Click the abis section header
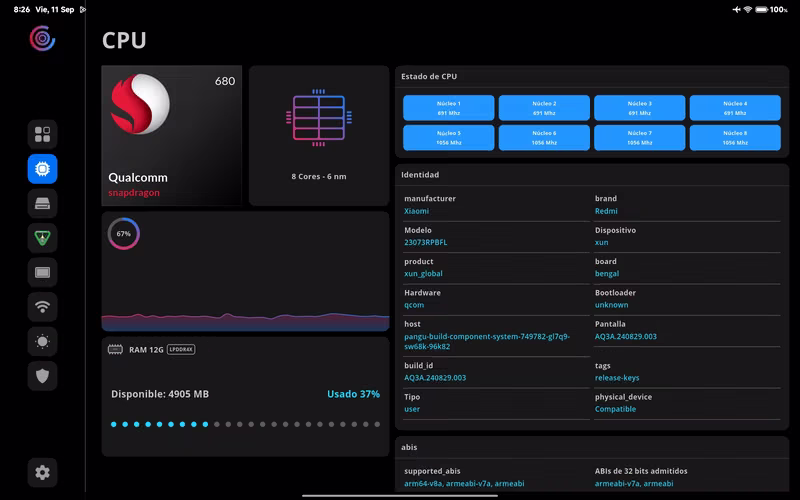Image resolution: width=800 pixels, height=500 pixels. click(409, 447)
